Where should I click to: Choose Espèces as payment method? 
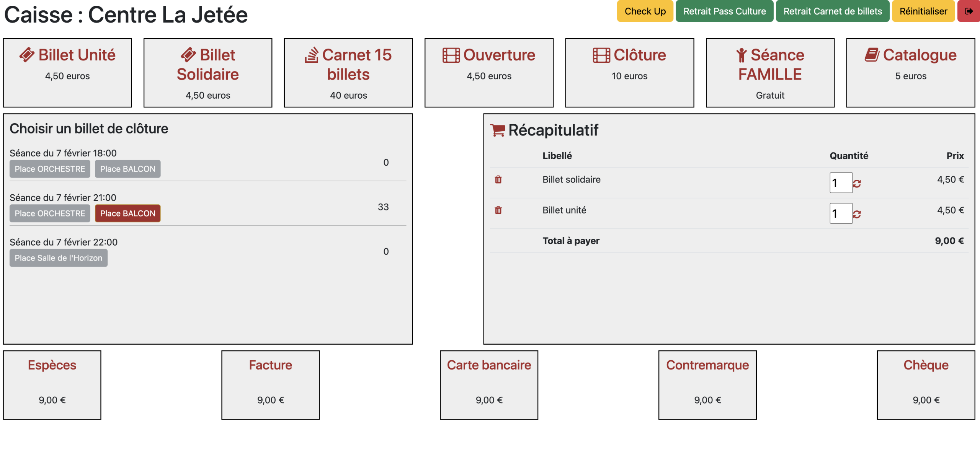(52, 385)
